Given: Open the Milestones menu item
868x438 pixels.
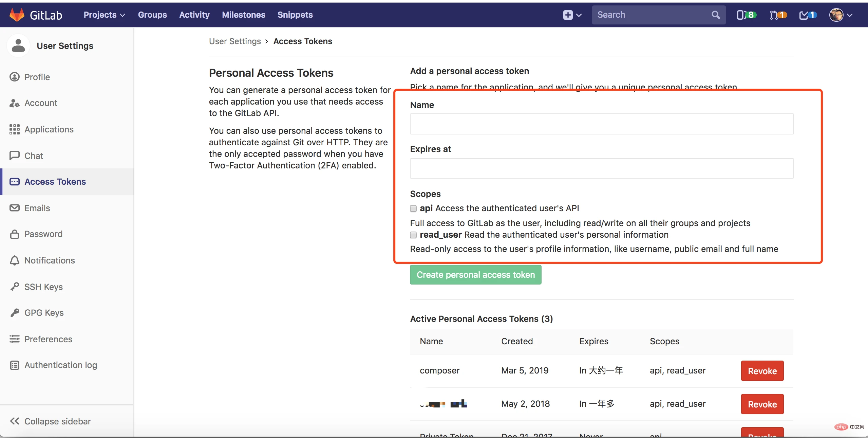Looking at the screenshot, I should pyautogui.click(x=244, y=15).
